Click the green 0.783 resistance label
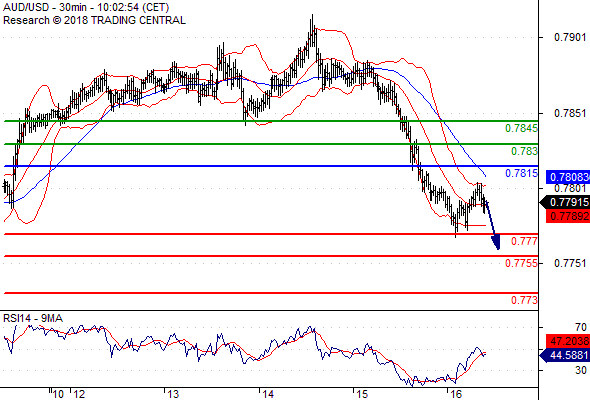 click(x=524, y=151)
